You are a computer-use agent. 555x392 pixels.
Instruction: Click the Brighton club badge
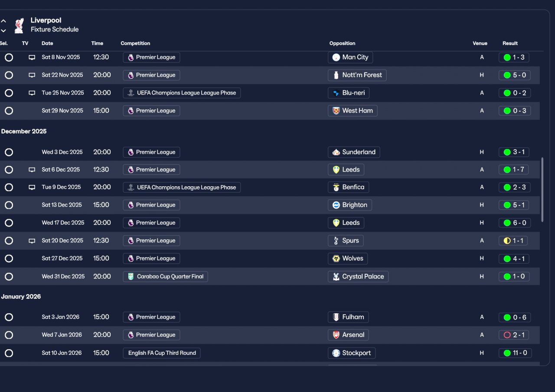[336, 205]
